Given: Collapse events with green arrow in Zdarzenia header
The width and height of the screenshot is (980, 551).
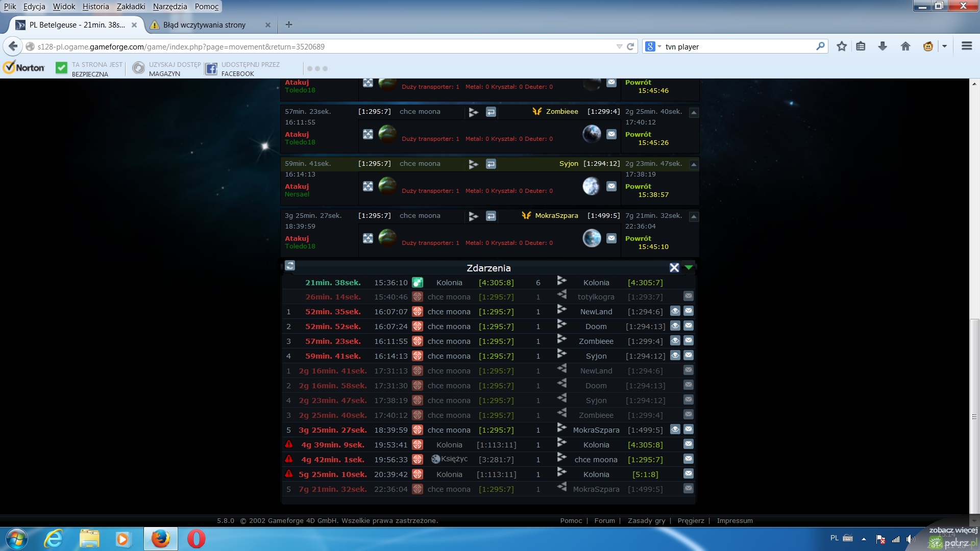Looking at the screenshot, I should (689, 267).
